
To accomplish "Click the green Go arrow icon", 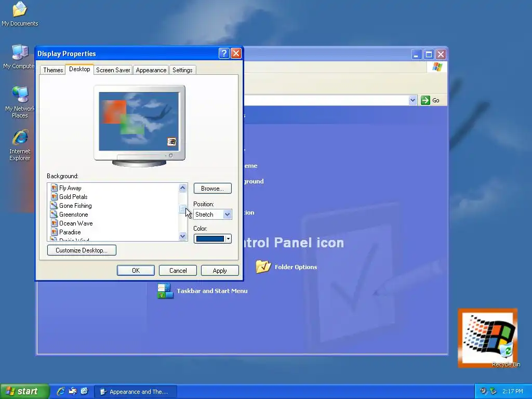I will [x=425, y=100].
